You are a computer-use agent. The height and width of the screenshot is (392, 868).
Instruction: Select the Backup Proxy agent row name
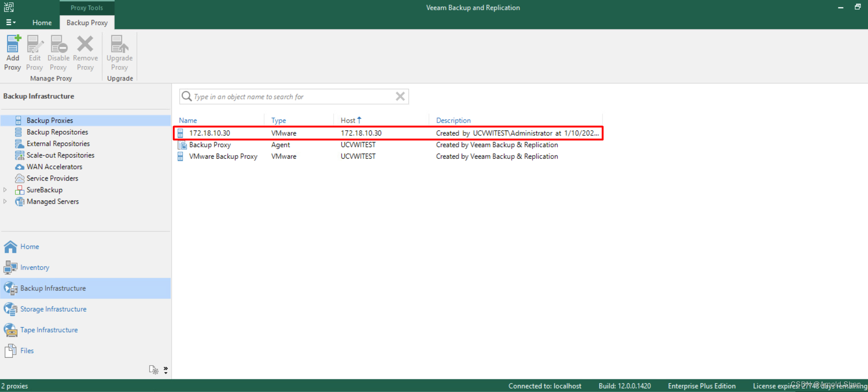click(x=210, y=145)
